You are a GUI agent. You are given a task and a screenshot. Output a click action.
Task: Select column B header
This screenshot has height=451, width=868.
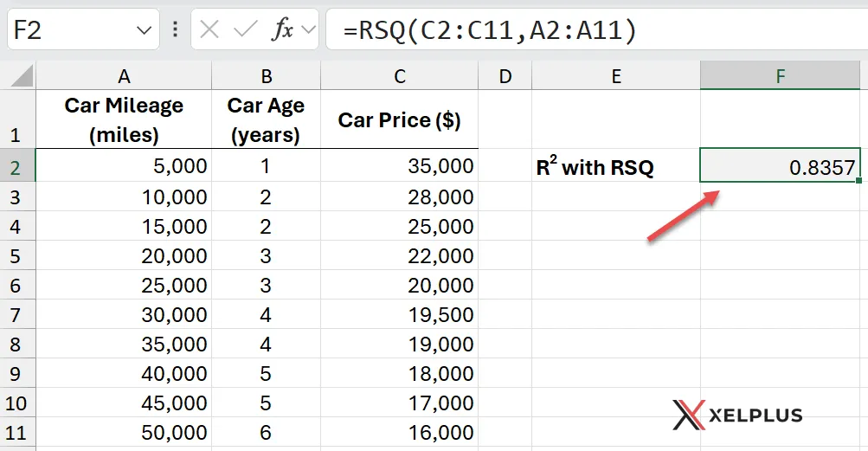pos(267,76)
